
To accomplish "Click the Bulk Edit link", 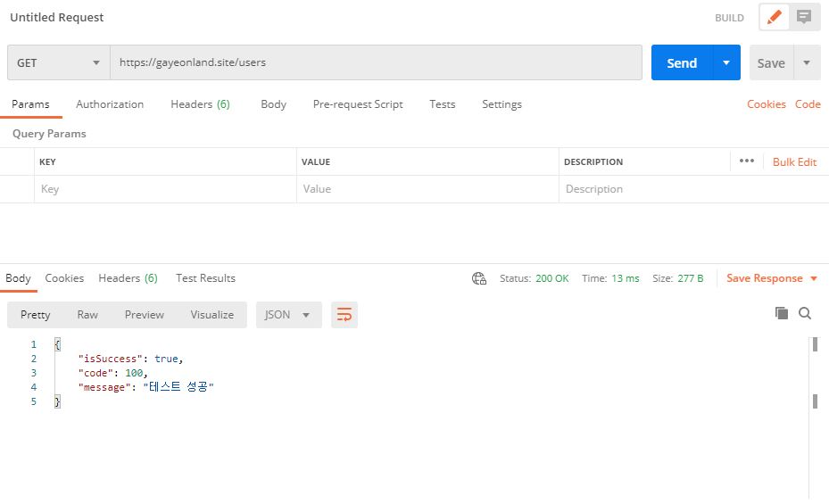I will (x=794, y=162).
